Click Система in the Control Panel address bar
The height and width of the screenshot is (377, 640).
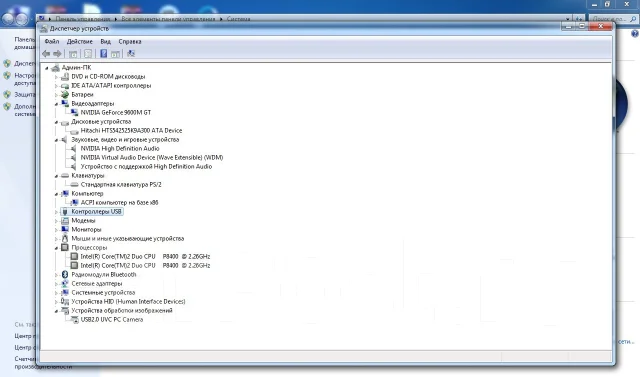(238, 19)
